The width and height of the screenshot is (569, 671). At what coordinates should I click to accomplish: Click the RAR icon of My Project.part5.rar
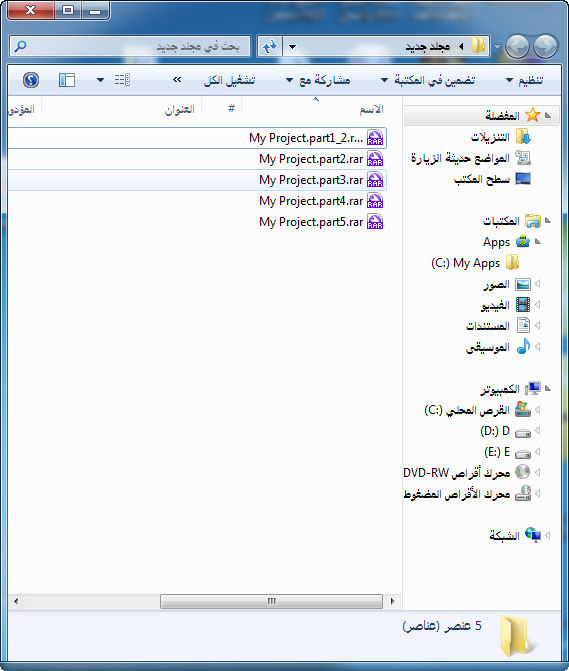click(x=375, y=222)
